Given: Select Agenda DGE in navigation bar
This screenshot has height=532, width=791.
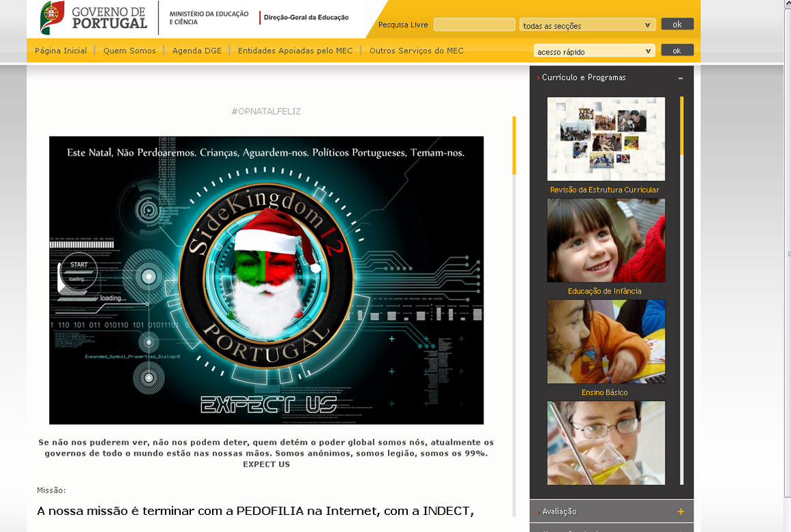Looking at the screenshot, I should (x=197, y=50).
